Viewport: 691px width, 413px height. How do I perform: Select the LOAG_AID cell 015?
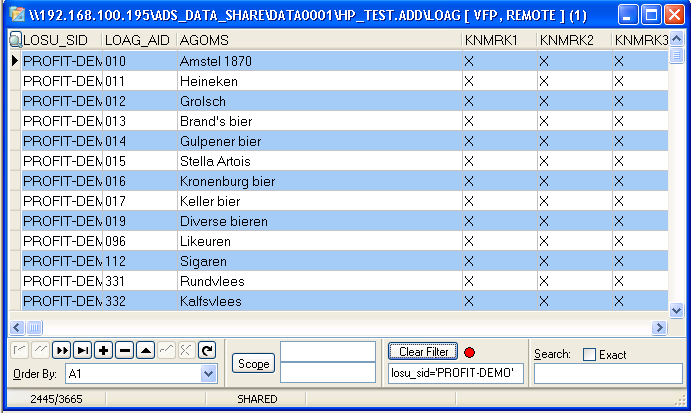tap(140, 161)
